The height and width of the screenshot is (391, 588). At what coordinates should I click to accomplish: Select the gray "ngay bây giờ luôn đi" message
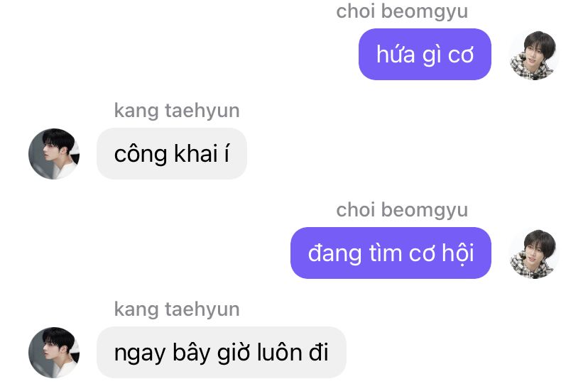[x=222, y=353]
